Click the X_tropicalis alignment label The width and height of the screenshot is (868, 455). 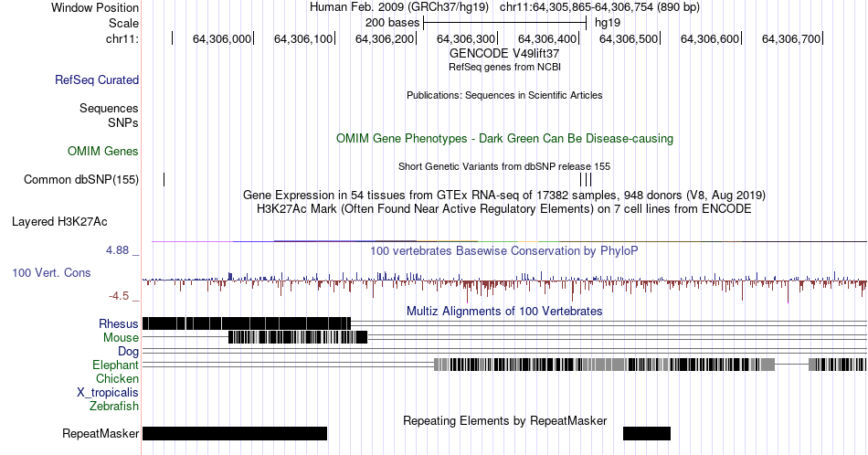(x=108, y=393)
